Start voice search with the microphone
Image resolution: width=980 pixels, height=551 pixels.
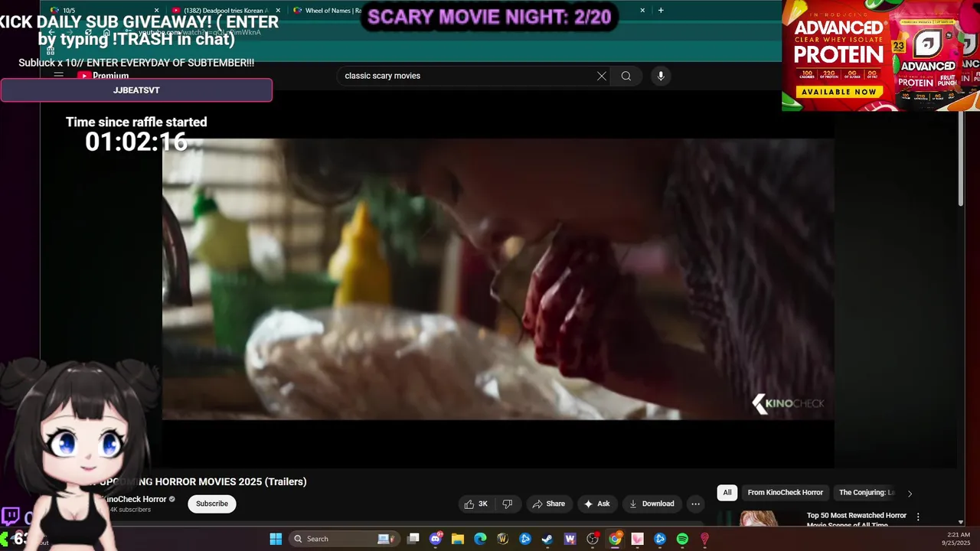pyautogui.click(x=661, y=76)
